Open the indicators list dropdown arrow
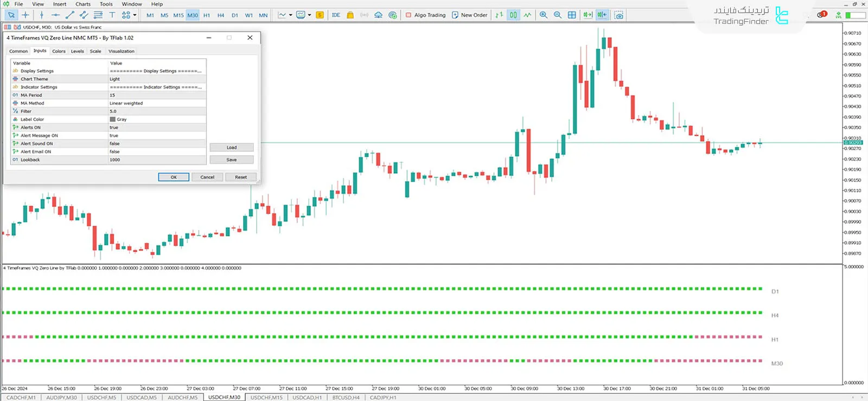Image resolution: width=868 pixels, height=401 pixels. (290, 15)
